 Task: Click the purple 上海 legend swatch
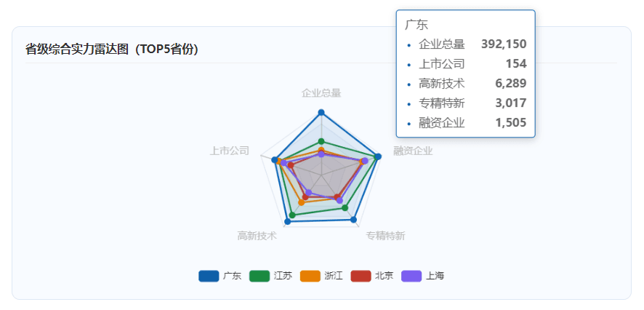411,276
